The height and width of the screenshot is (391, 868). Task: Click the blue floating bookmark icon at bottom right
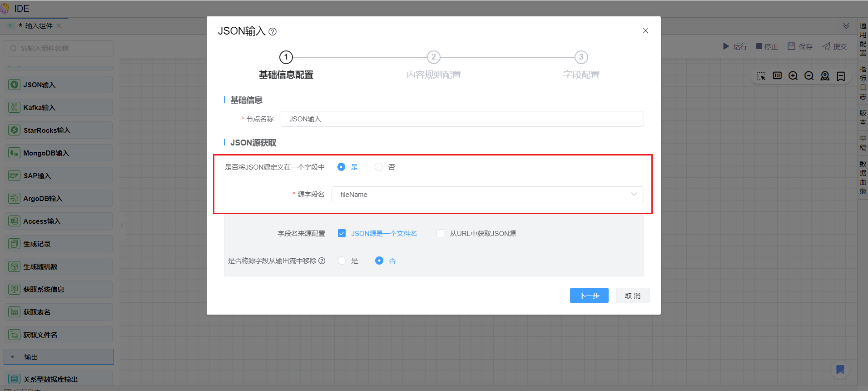(x=840, y=370)
